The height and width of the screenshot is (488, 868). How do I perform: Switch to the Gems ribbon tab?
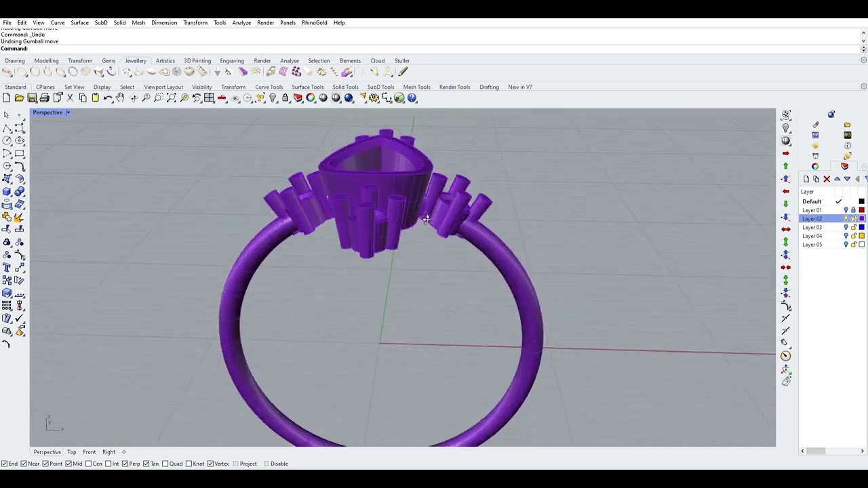[108, 61]
